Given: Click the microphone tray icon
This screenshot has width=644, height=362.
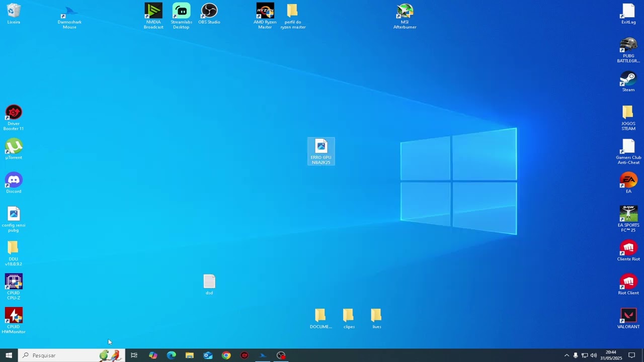Looking at the screenshot, I should coord(576,355).
